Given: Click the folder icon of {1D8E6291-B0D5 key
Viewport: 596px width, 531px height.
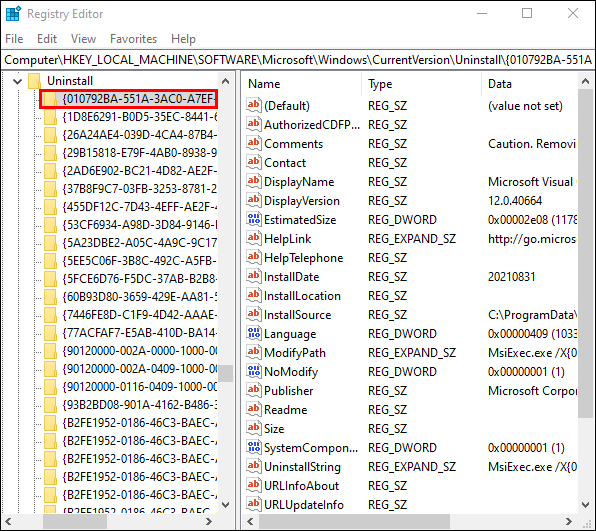Looking at the screenshot, I should (x=50, y=117).
